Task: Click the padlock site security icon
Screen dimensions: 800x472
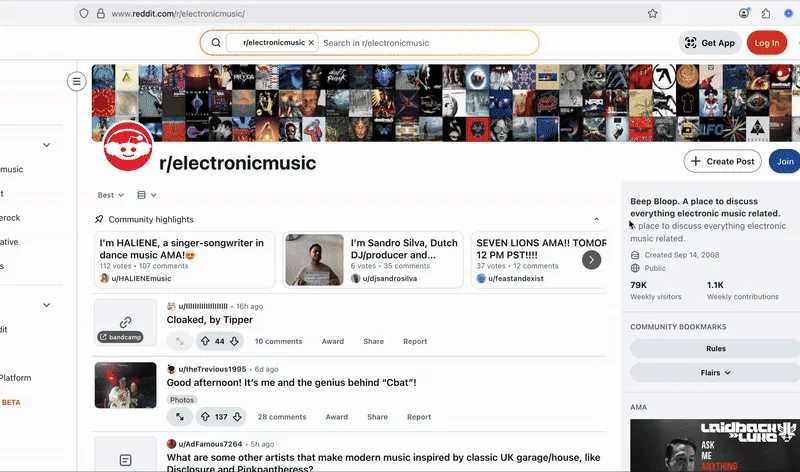Action: 101,14
